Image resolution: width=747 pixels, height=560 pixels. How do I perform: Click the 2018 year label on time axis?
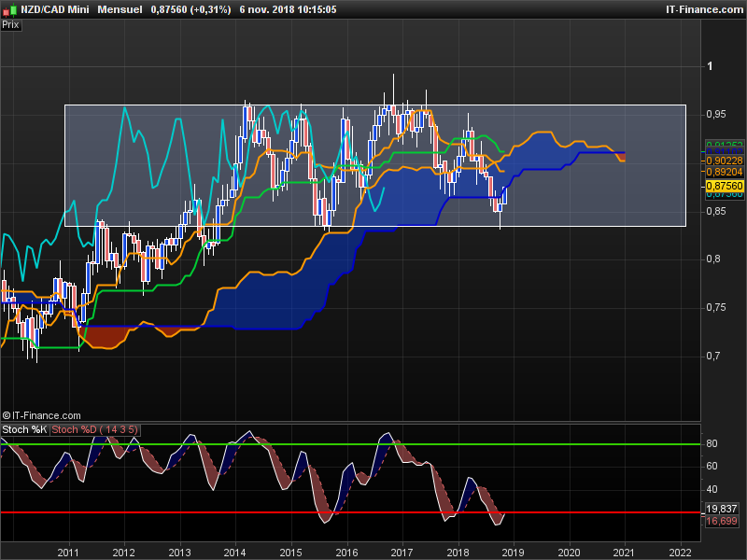458,553
